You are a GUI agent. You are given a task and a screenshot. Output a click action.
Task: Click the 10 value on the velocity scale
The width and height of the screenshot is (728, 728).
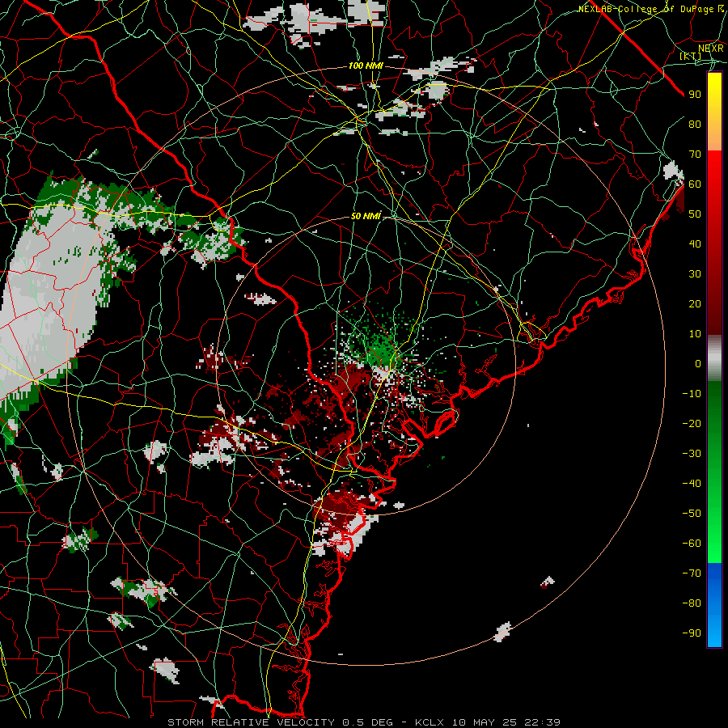[695, 334]
